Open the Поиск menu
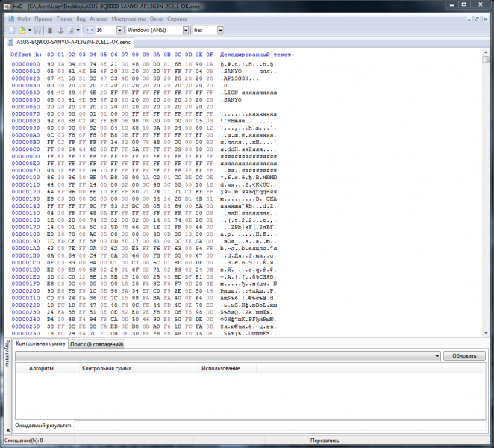 (64, 19)
